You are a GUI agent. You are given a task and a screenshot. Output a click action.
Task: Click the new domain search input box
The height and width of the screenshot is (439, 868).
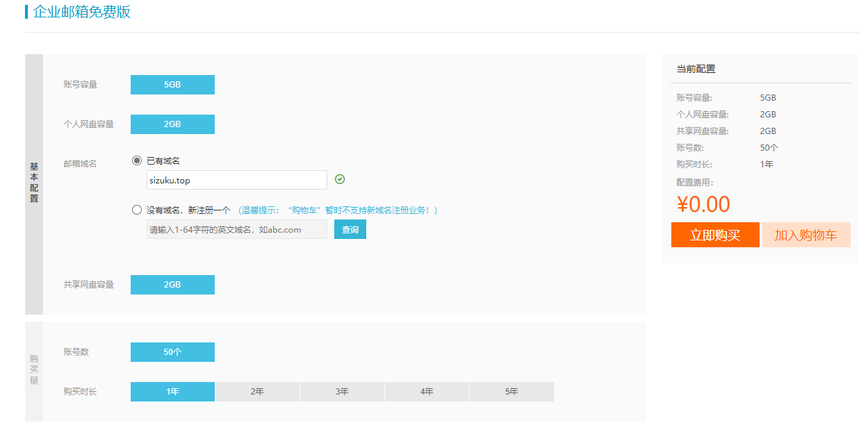pyautogui.click(x=236, y=229)
